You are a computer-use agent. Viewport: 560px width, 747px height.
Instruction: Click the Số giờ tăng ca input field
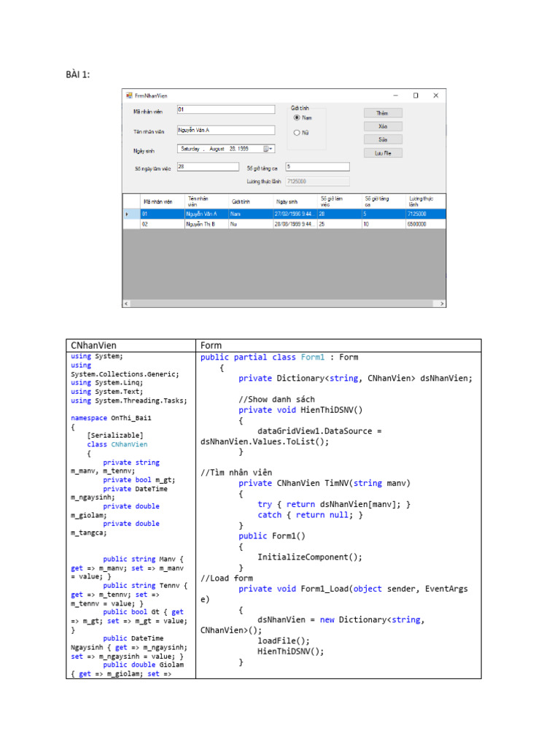(317, 166)
